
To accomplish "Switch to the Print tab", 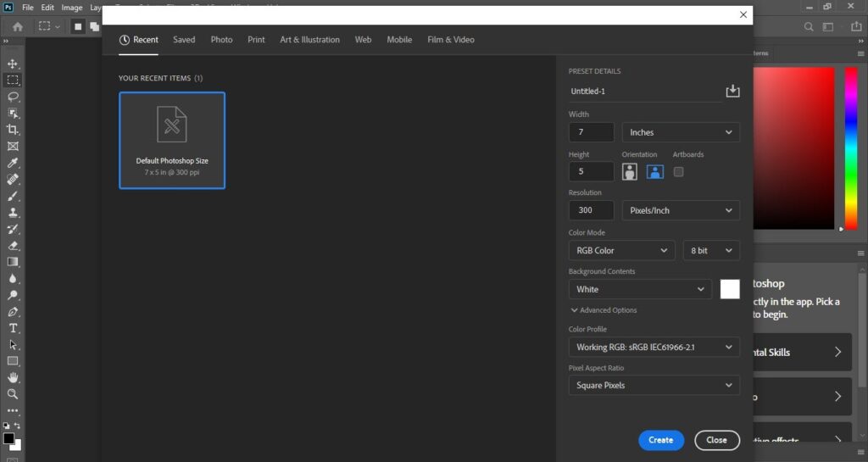I will pyautogui.click(x=256, y=40).
